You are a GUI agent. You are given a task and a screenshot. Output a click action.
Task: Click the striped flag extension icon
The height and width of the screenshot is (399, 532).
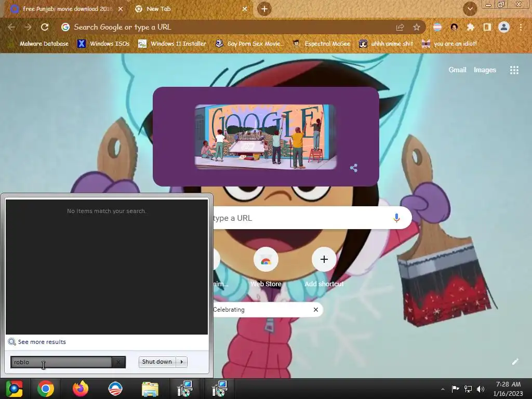(x=437, y=27)
